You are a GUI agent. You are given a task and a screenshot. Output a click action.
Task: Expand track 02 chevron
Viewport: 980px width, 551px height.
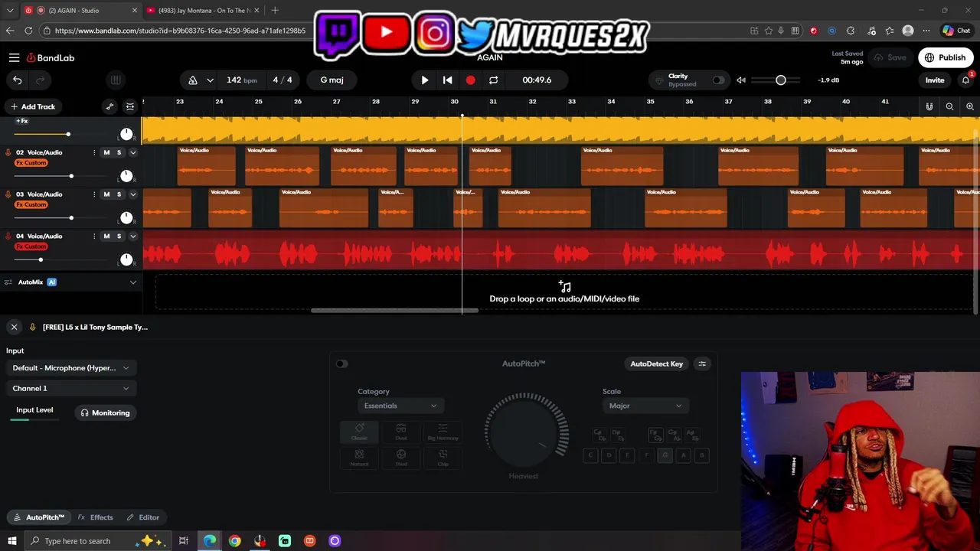pos(132,152)
